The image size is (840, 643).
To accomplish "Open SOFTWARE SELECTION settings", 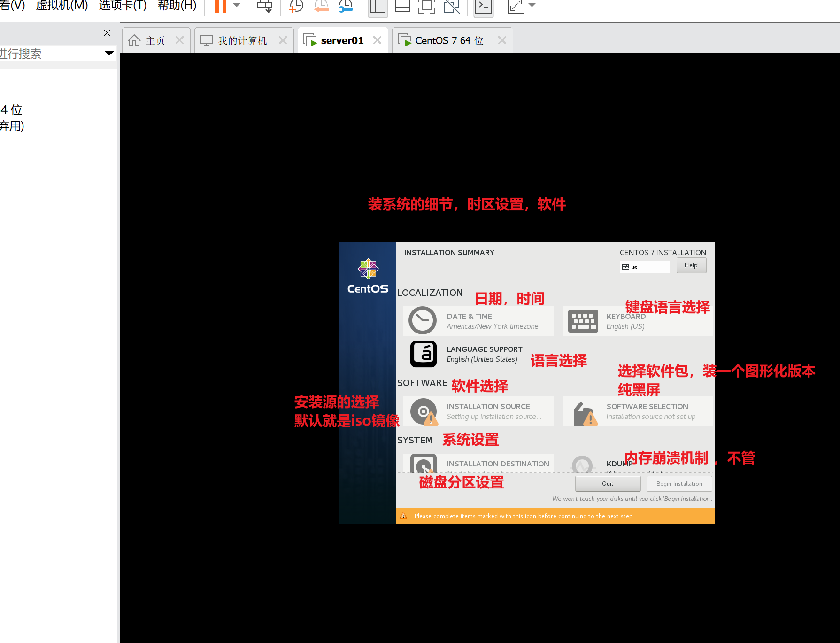I will (638, 411).
